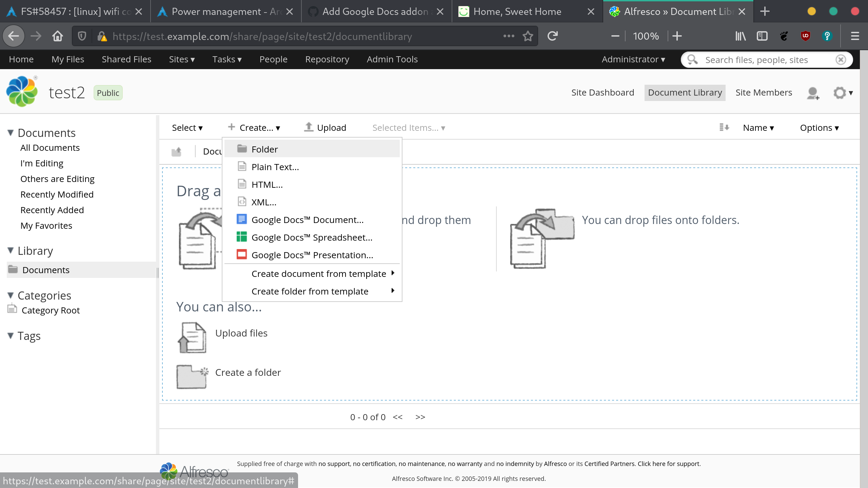Image resolution: width=868 pixels, height=488 pixels.
Task: Click the Upload files icon
Action: coord(192,337)
